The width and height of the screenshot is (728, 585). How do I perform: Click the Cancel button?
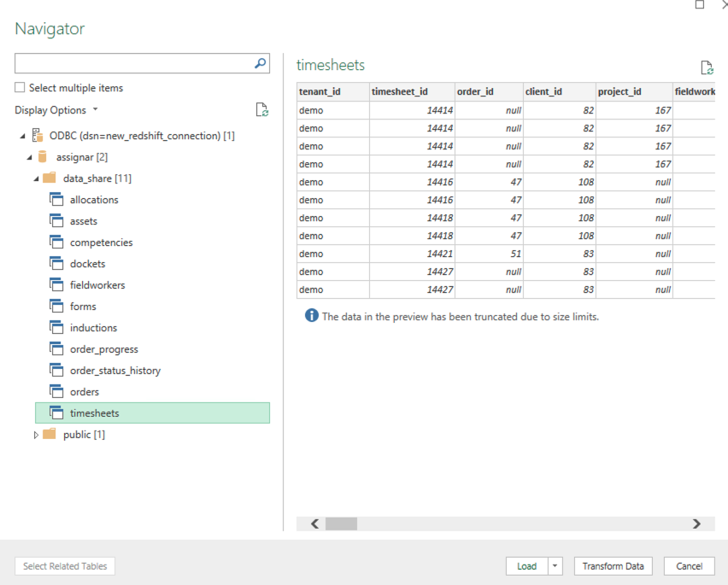689,565
